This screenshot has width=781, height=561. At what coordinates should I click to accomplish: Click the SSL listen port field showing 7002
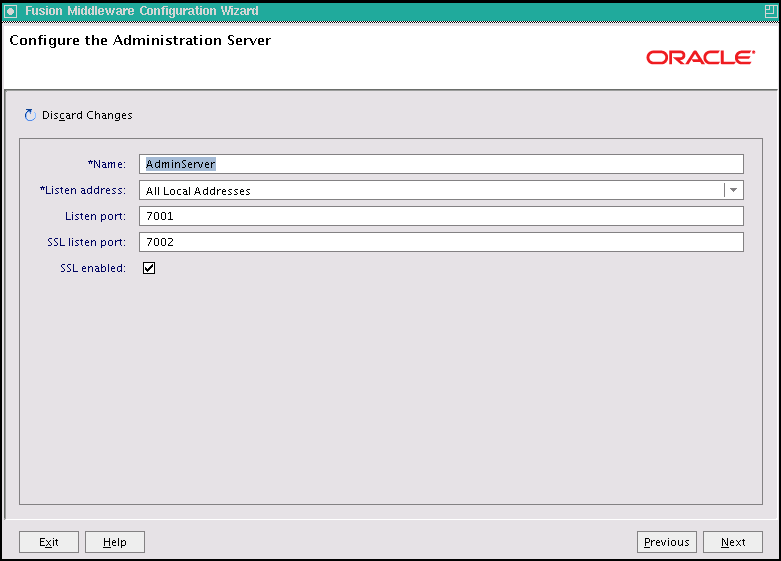tap(441, 242)
